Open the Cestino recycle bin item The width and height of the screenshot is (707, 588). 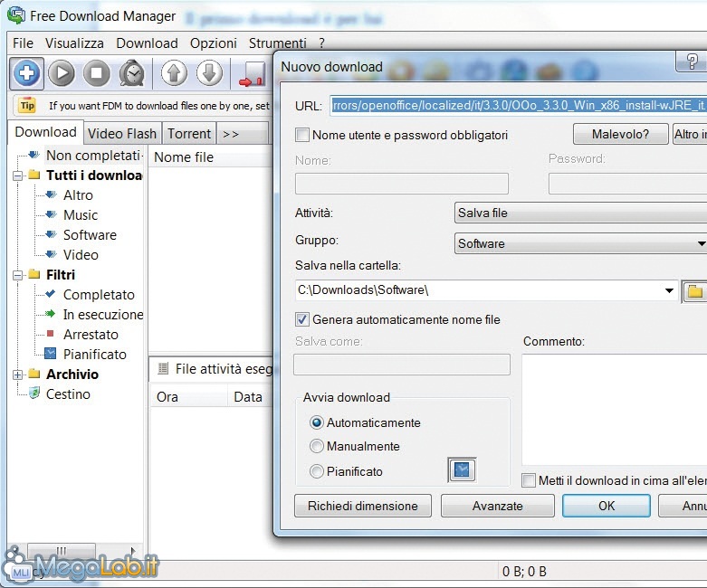(x=68, y=394)
